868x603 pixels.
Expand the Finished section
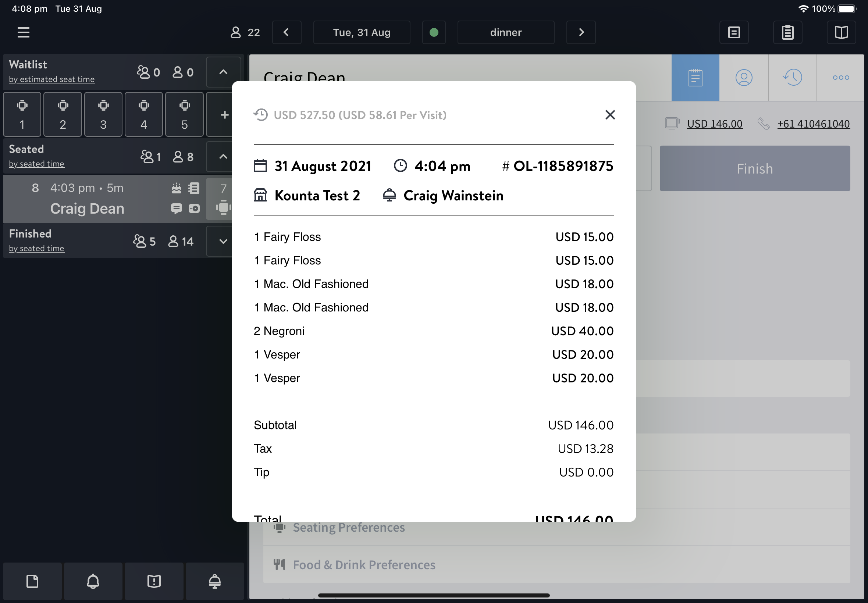[223, 241]
